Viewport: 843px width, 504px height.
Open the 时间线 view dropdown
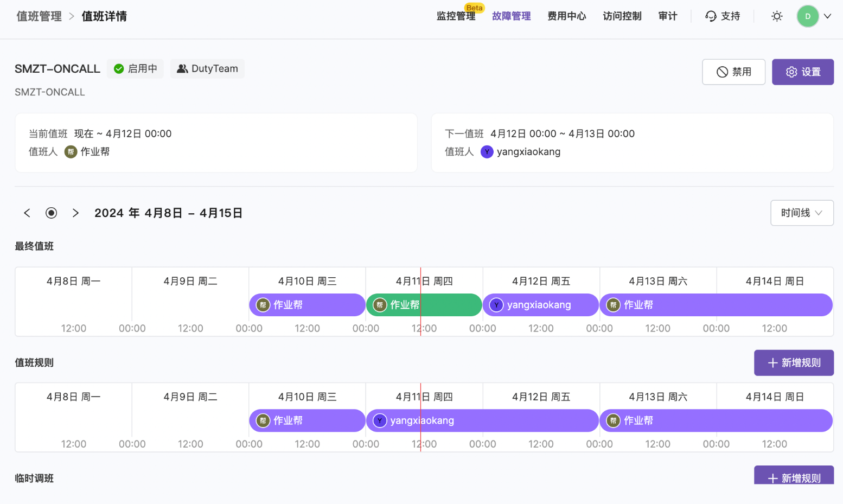801,213
